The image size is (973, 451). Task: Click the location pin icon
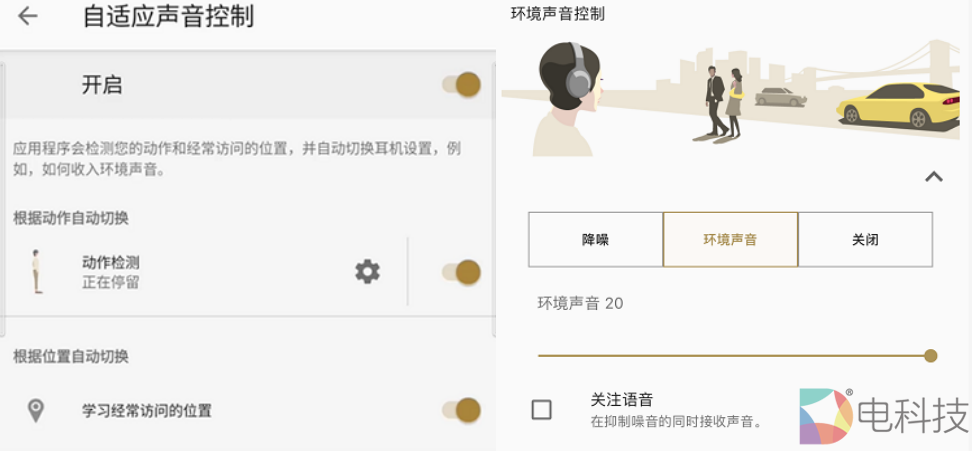point(36,410)
